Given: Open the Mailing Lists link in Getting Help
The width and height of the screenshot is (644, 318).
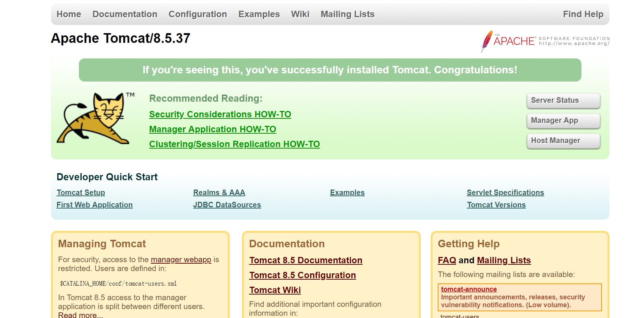Looking at the screenshot, I should coord(504,260).
